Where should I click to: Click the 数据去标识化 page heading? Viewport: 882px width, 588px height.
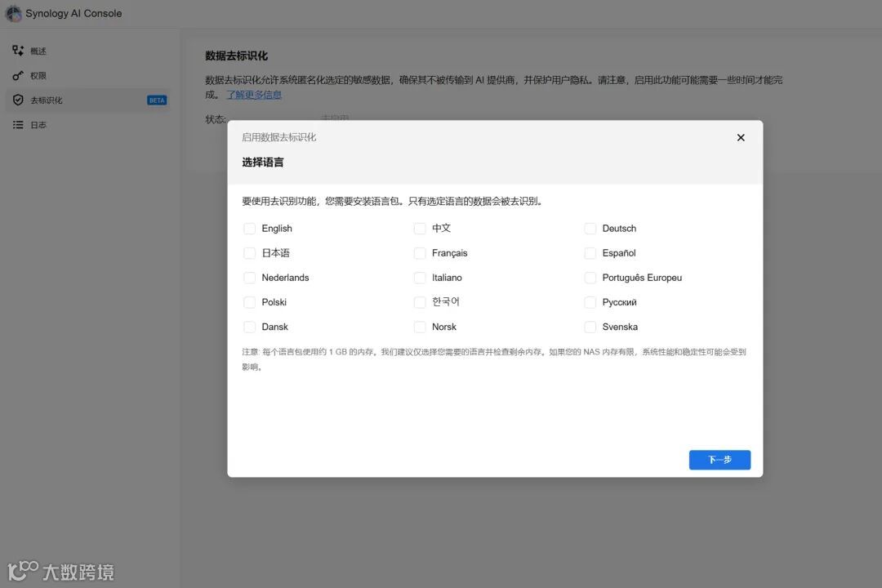(x=236, y=56)
